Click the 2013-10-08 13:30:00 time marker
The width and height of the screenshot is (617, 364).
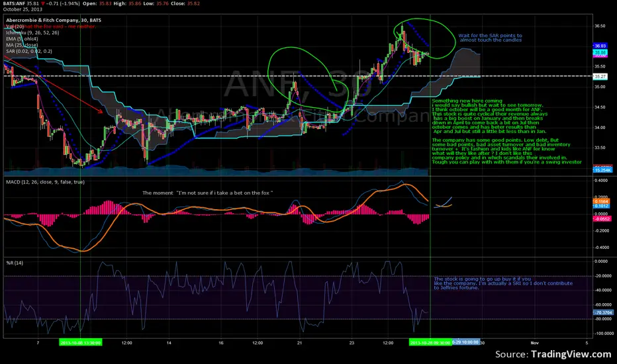click(x=81, y=343)
